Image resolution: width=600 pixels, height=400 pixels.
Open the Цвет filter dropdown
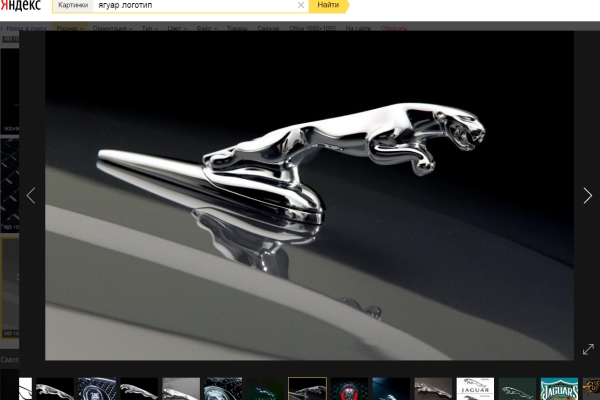pyautogui.click(x=177, y=28)
